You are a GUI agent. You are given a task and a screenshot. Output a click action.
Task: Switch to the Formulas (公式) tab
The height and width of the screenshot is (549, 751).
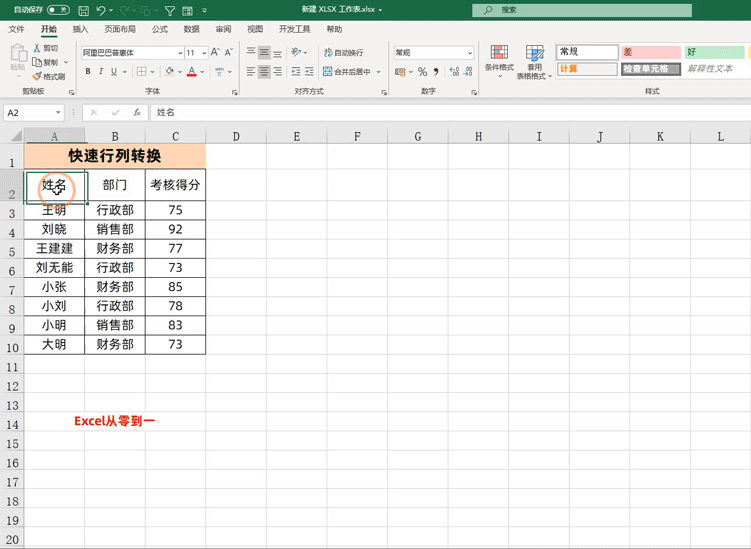point(159,30)
